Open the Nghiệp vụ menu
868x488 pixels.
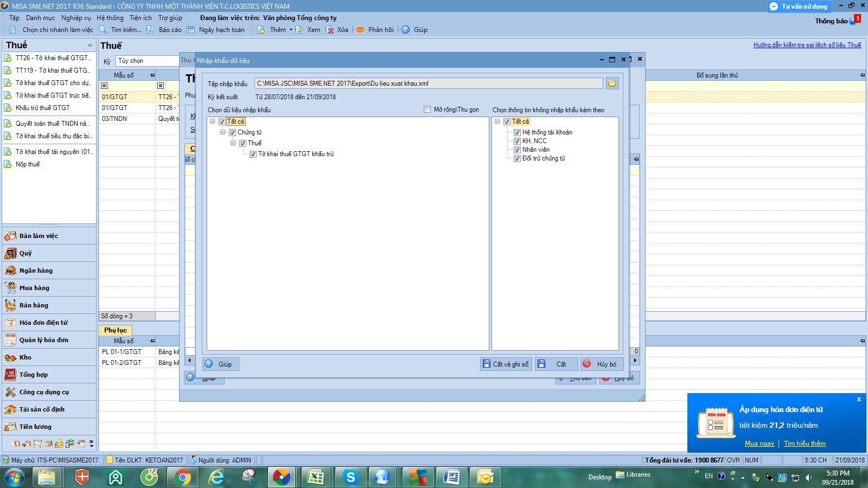[x=76, y=18]
